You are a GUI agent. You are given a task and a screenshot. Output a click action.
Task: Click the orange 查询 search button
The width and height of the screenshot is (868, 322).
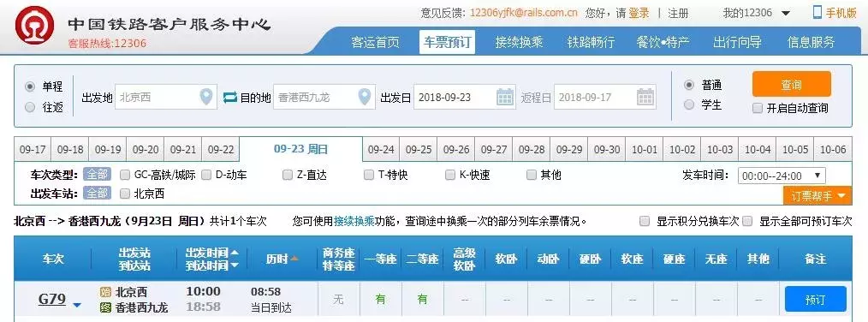(x=792, y=84)
